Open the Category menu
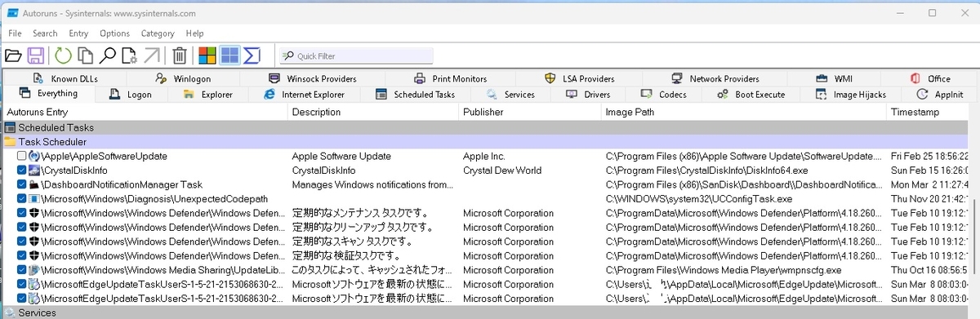Image resolution: width=980 pixels, height=319 pixels. pyautogui.click(x=158, y=33)
